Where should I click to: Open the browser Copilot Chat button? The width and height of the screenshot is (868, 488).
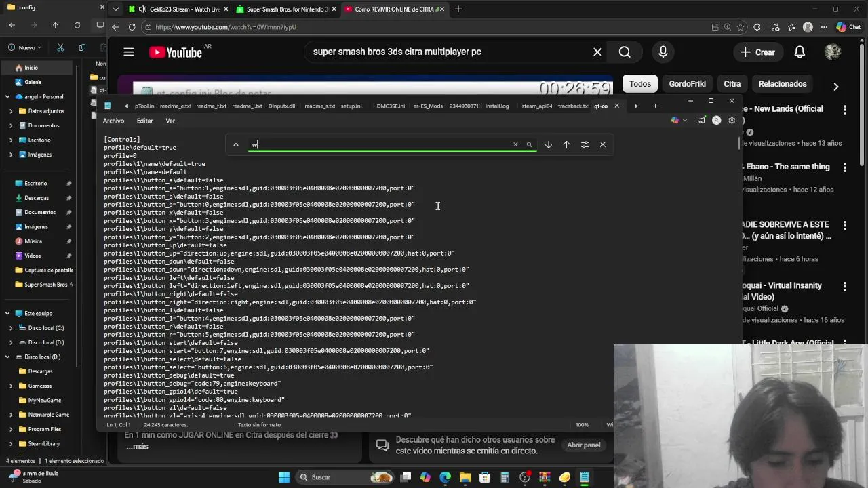848,27
